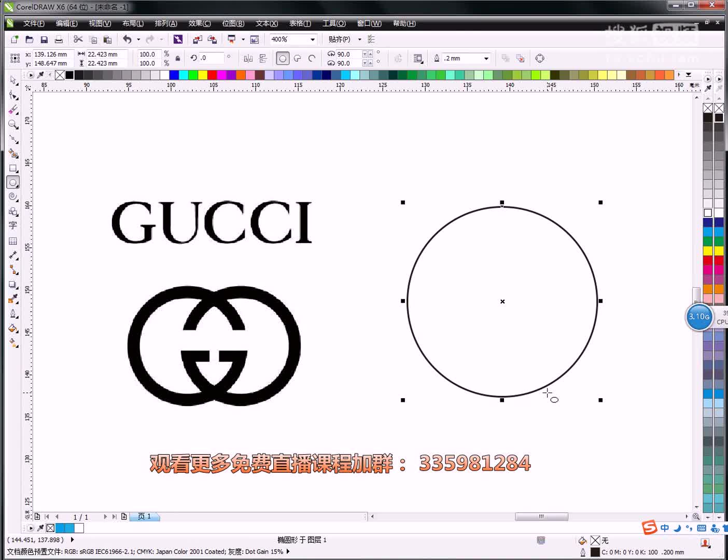Click the no-fill X swatch in top palette
This screenshot has height=560, width=728.
click(x=60, y=75)
